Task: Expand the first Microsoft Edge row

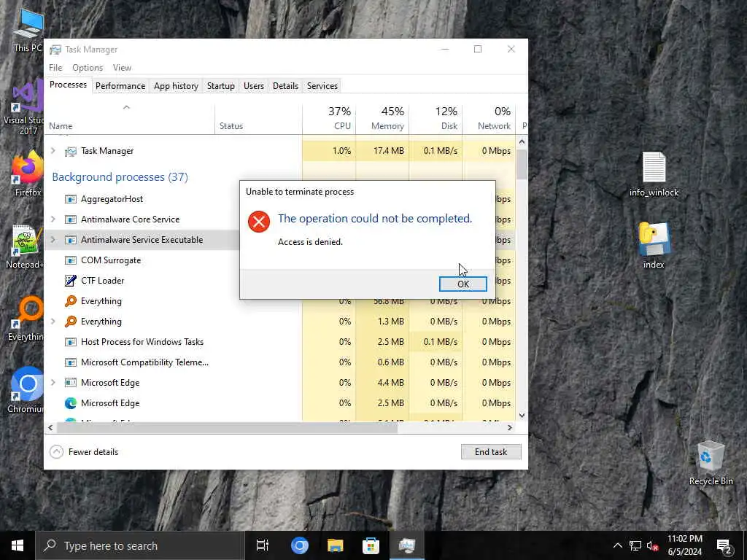Action: point(53,382)
